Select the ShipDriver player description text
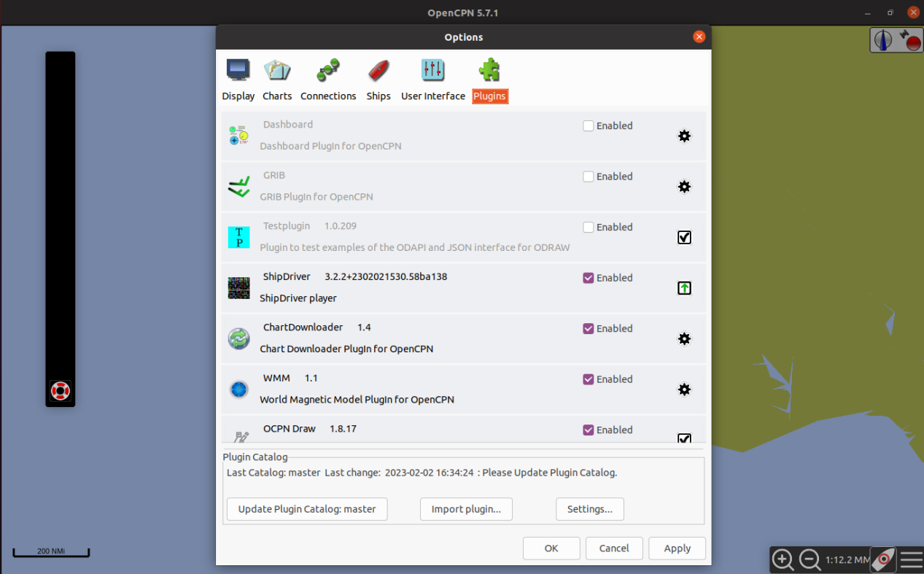Screen dimensions: 924x574 pyautogui.click(x=298, y=298)
